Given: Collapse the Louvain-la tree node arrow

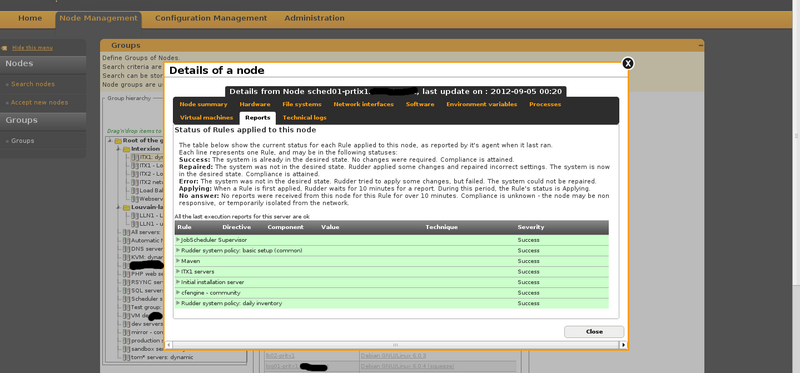Looking at the screenshot, I should pos(119,208).
